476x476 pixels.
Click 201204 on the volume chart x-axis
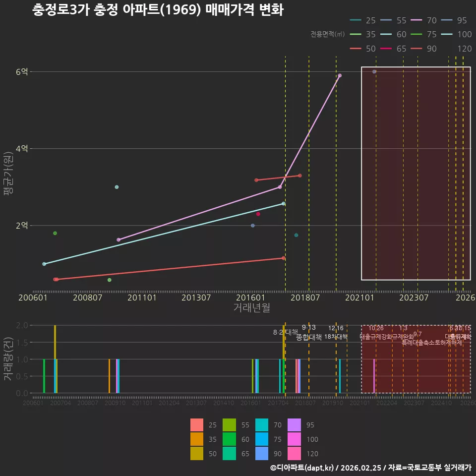coord(169,403)
